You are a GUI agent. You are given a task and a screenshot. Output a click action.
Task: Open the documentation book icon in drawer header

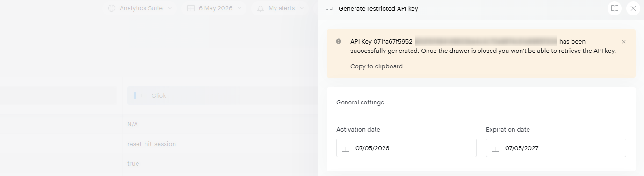tap(615, 8)
